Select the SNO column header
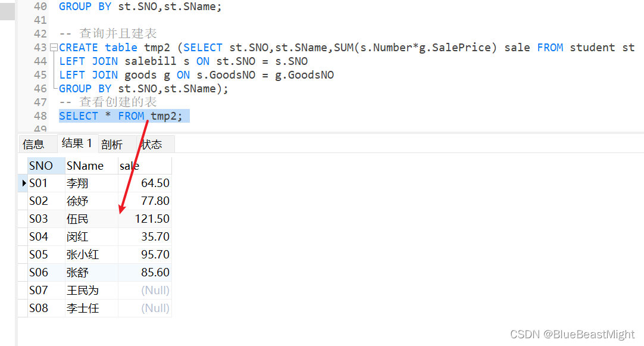Viewport: 644px width, 346px height. pos(46,166)
